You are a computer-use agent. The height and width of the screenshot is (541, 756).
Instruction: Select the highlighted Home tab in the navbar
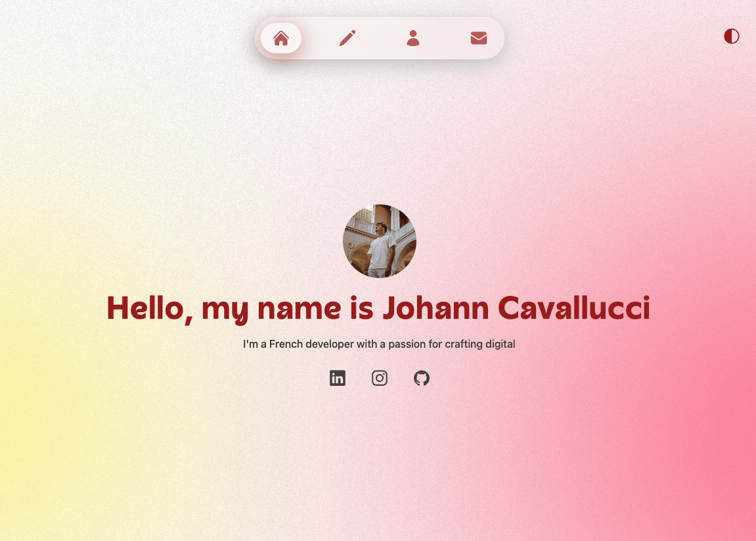[281, 38]
